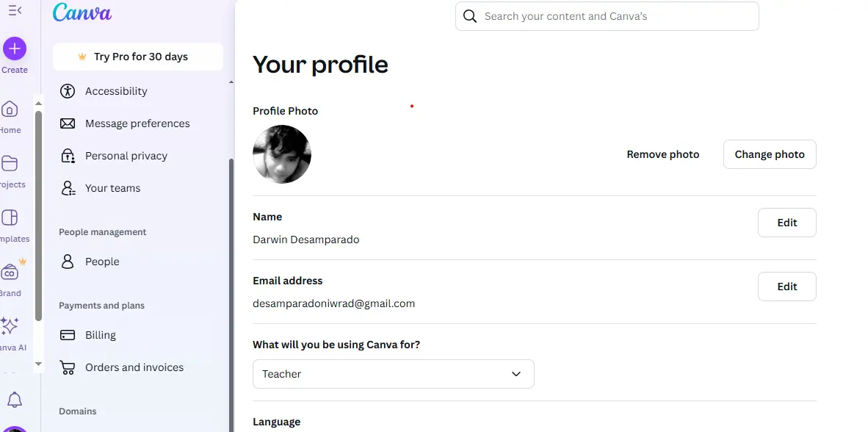This screenshot has width=868, height=432.
Task: Expand the 'What will you be using Canva for' dropdown
Action: [393, 374]
